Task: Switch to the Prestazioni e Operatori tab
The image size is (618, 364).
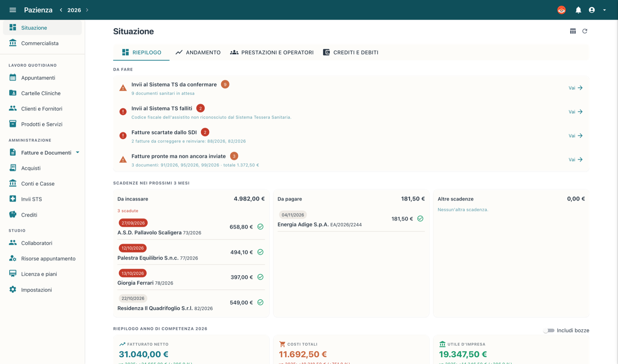Action: click(272, 52)
